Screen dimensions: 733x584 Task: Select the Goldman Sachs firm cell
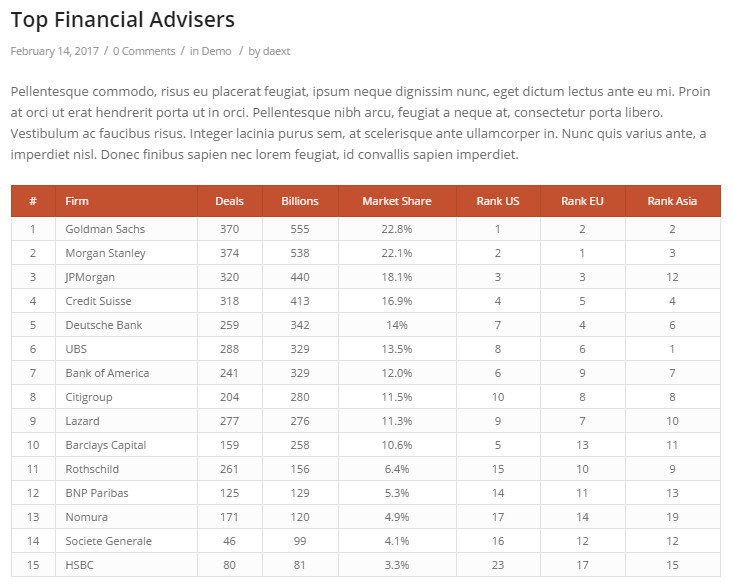105,229
